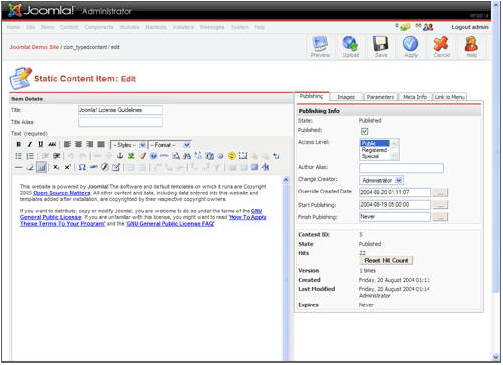Apply strikethrough formatting in the editor
The height and width of the screenshot is (365, 503).
[x=52, y=144]
